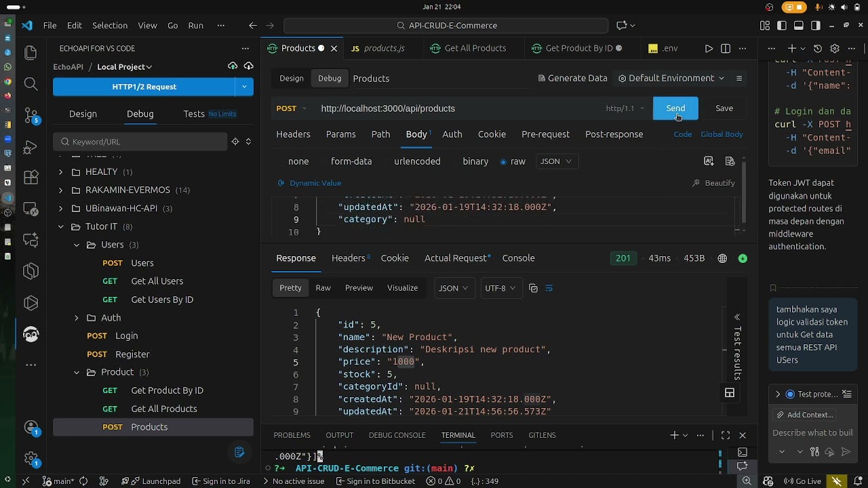The height and width of the screenshot is (488, 868).
Task: Click the cloud download icon in EchoAPI panel
Action: tap(248, 66)
